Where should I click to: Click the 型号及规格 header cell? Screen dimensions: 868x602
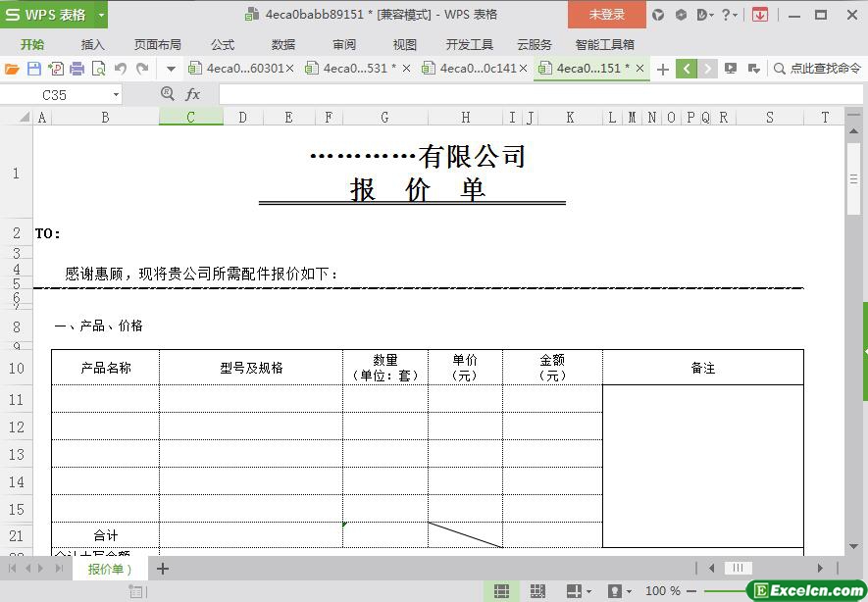[x=251, y=368]
